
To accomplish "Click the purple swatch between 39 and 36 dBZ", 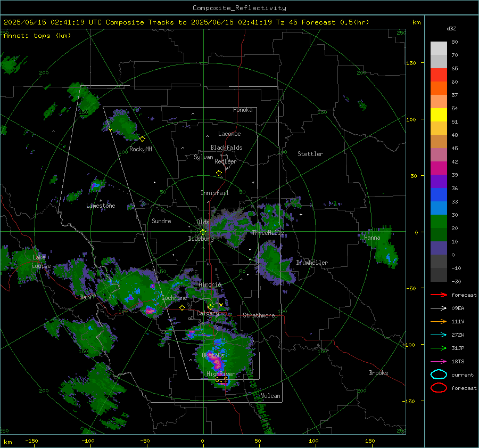I will click(x=439, y=182).
